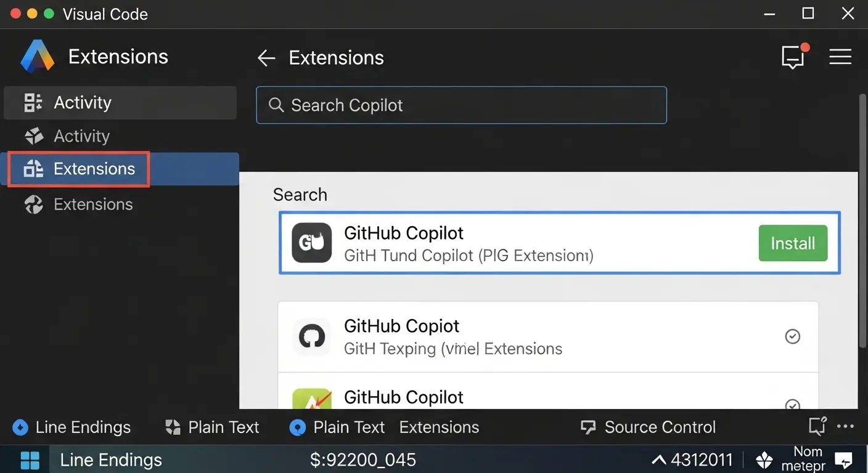Click the Source Control icon in status bar
Viewport: 868px width, 473px height.
[x=587, y=427]
